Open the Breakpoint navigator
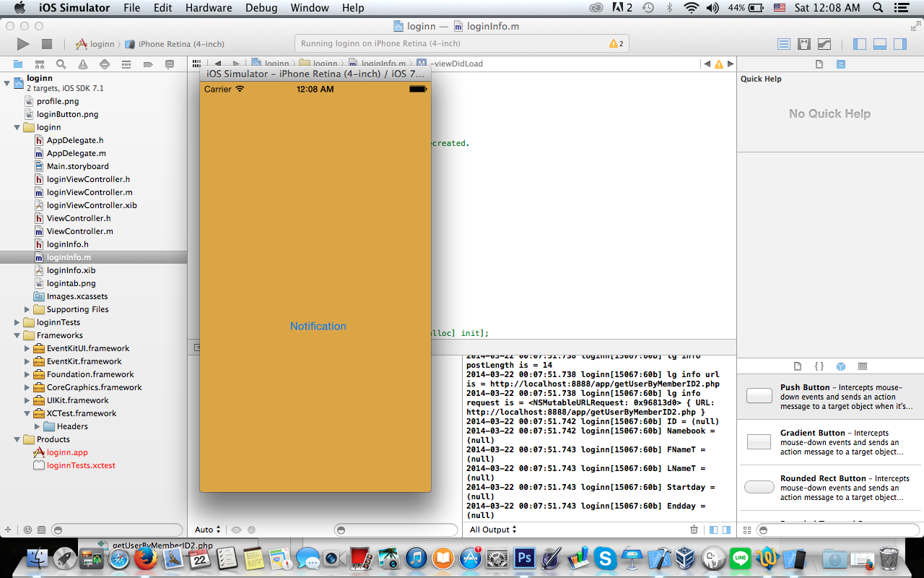 pos(148,64)
